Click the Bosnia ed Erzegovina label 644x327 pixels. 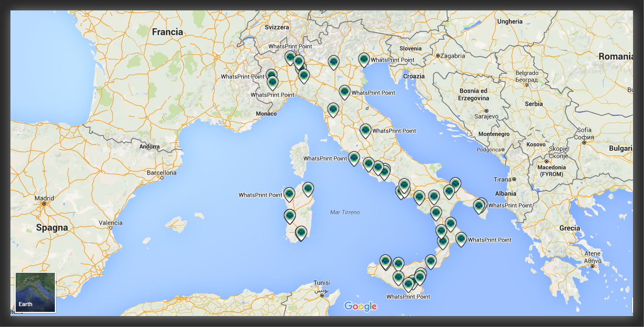474,94
